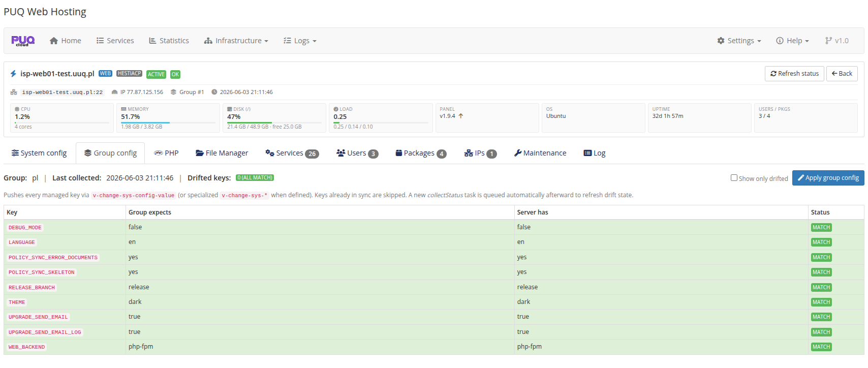868x368 pixels.
Task: Click the disk usage progress bar
Action: pos(274,122)
